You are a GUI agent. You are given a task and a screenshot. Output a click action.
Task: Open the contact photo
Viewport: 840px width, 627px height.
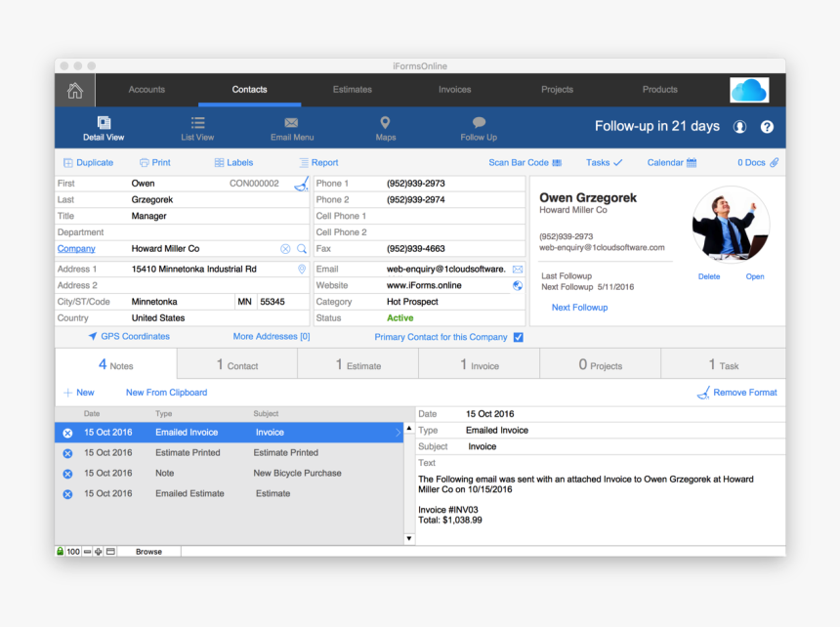coord(755,276)
